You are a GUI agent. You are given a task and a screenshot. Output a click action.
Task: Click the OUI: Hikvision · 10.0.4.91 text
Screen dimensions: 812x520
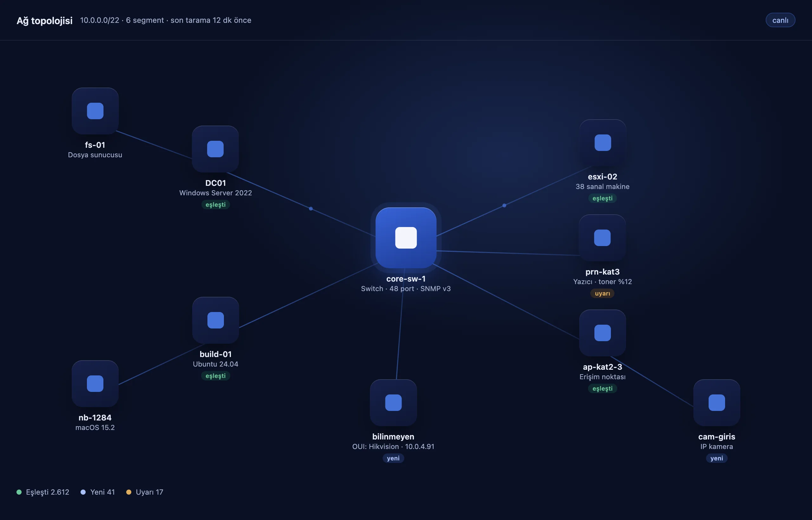pos(393,446)
